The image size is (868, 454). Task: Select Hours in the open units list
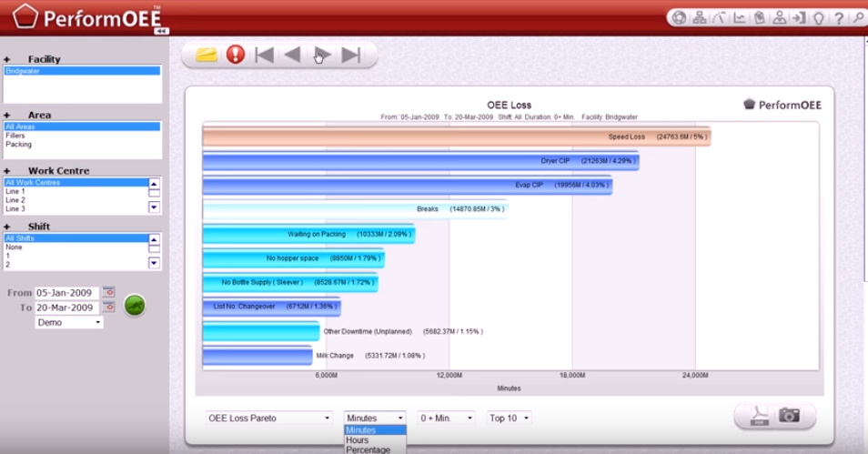358,440
